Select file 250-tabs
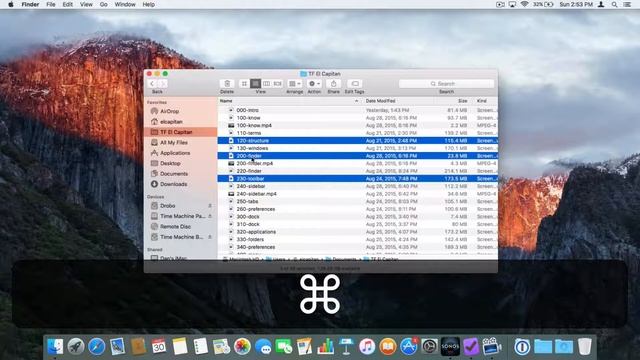Screen dimensions: 640x360 tap(358, 202)
